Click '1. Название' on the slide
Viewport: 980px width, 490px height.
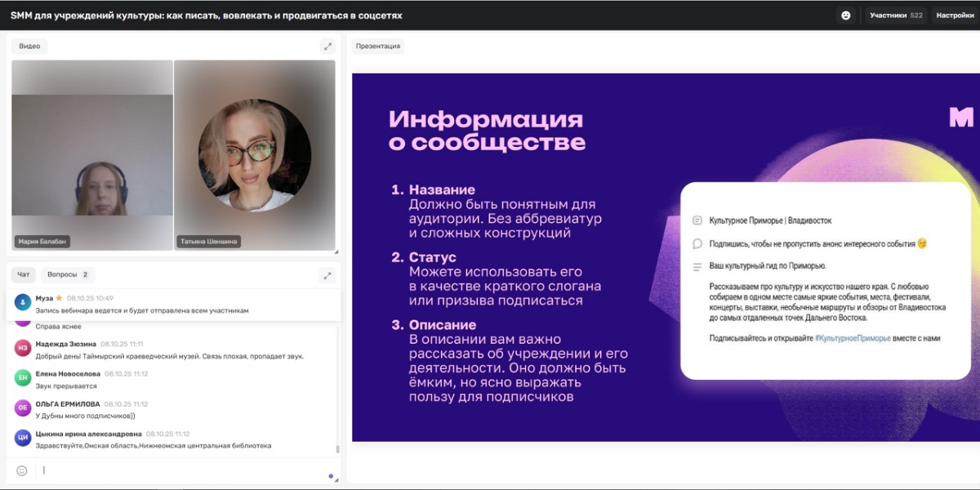433,189
